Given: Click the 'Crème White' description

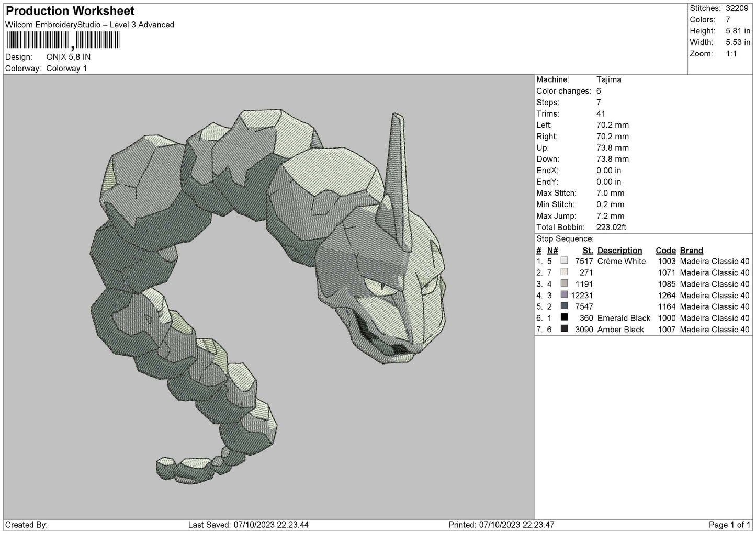Looking at the screenshot, I should click(x=622, y=262).
